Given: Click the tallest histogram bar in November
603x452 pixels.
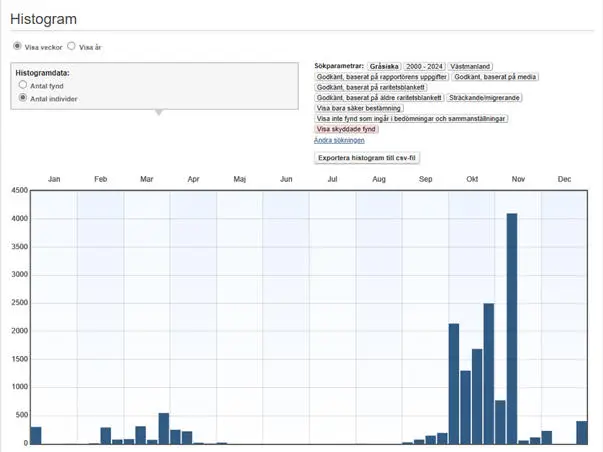Looking at the screenshot, I should [512, 328].
